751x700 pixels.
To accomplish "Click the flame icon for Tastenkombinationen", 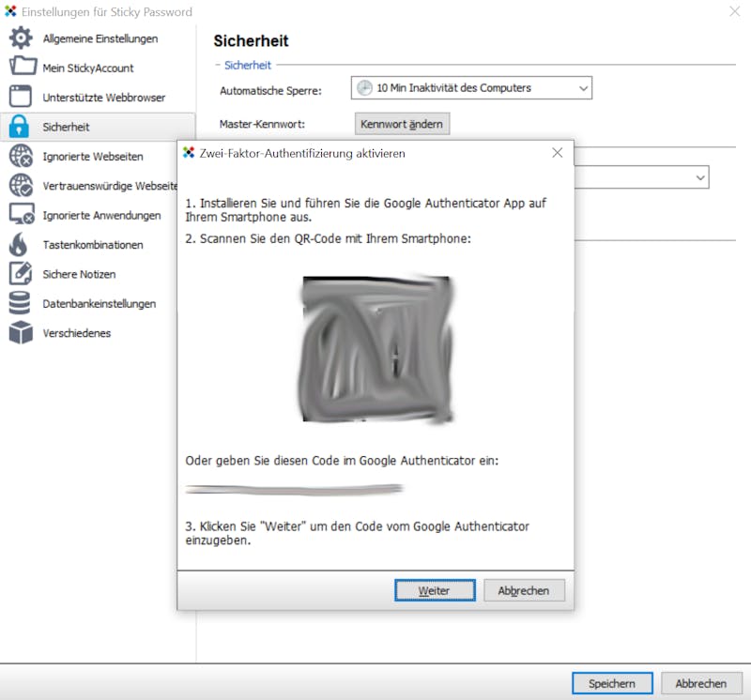I will pos(18,244).
